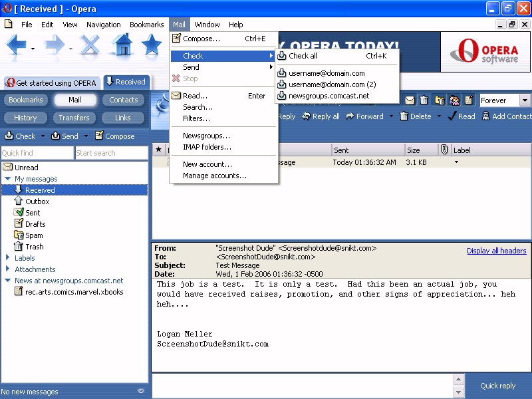This screenshot has height=399, width=532.
Task: Open Back button history dropdown arrow
Action: tap(33, 49)
